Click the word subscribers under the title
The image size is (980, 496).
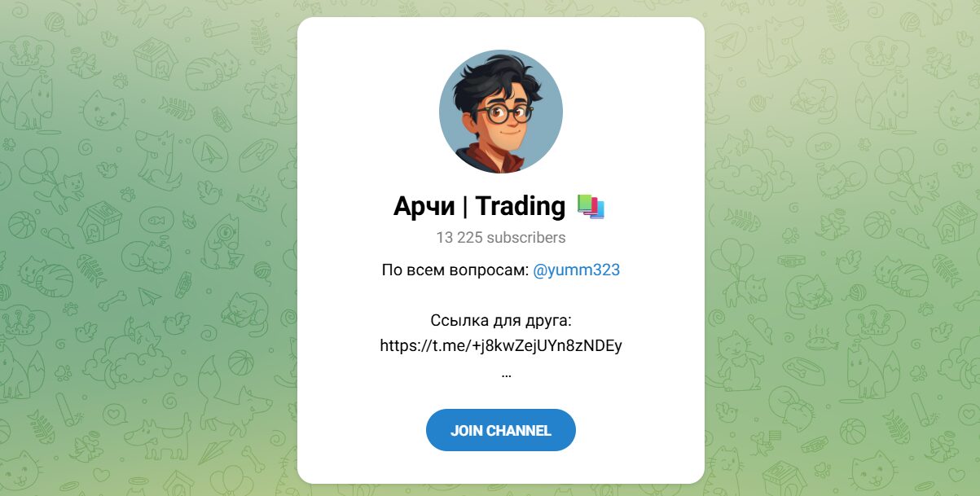(526, 238)
